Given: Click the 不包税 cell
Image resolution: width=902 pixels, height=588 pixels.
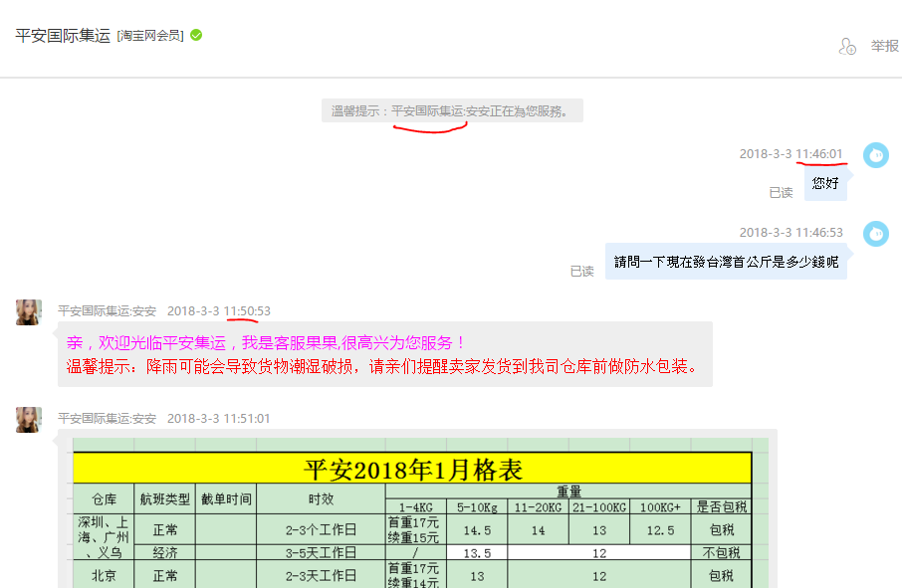Looking at the screenshot, I should coord(722,552).
